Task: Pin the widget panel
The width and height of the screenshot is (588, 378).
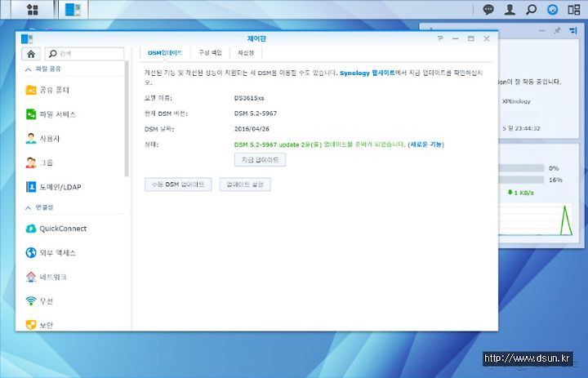Action: pyautogui.click(x=557, y=30)
